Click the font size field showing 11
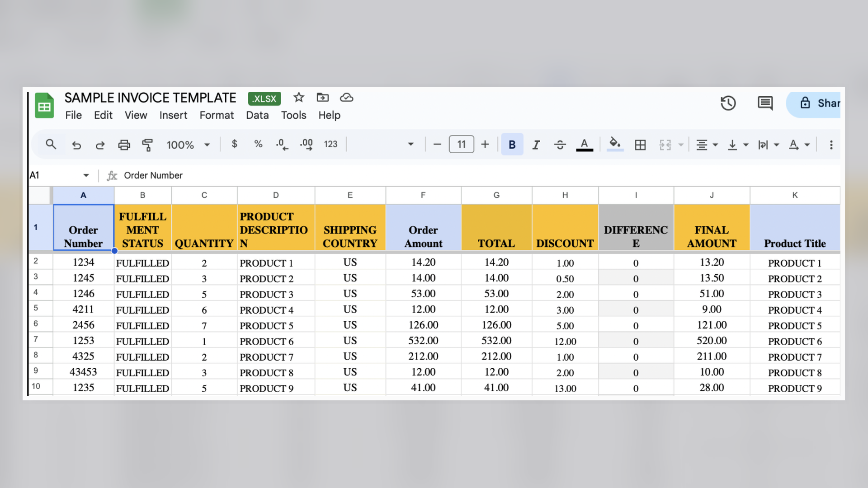Viewport: 868px width, 488px height. [x=461, y=145]
